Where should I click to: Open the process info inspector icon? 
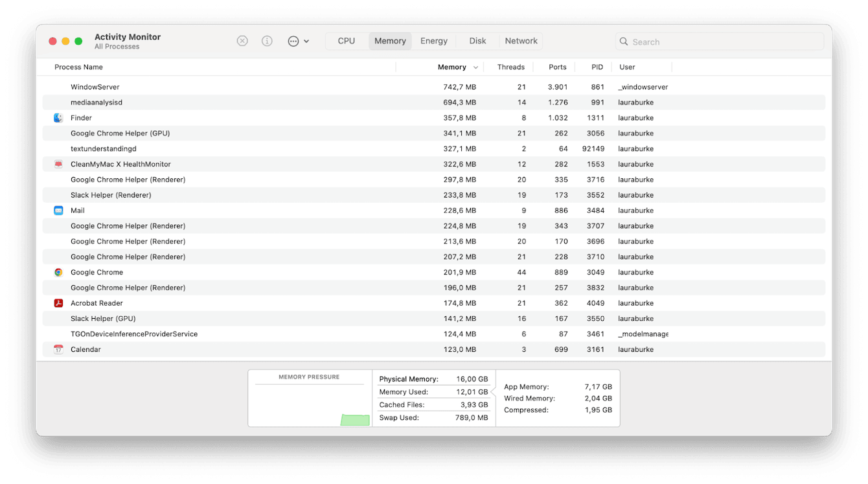pos(267,41)
